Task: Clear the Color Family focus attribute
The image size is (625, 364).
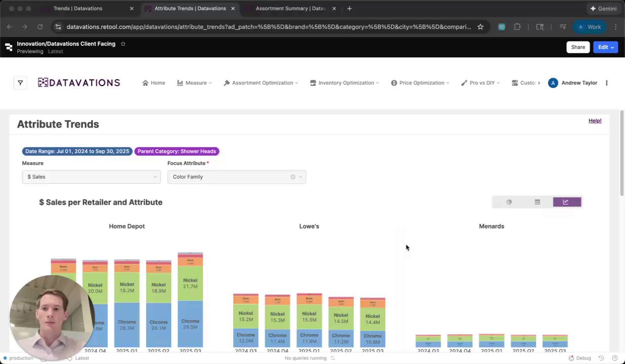Action: click(293, 177)
